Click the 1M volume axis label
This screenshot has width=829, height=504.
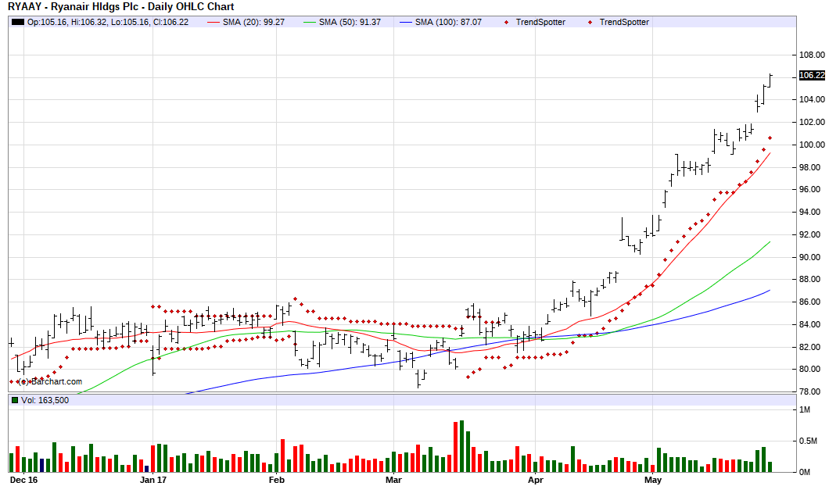(805, 410)
